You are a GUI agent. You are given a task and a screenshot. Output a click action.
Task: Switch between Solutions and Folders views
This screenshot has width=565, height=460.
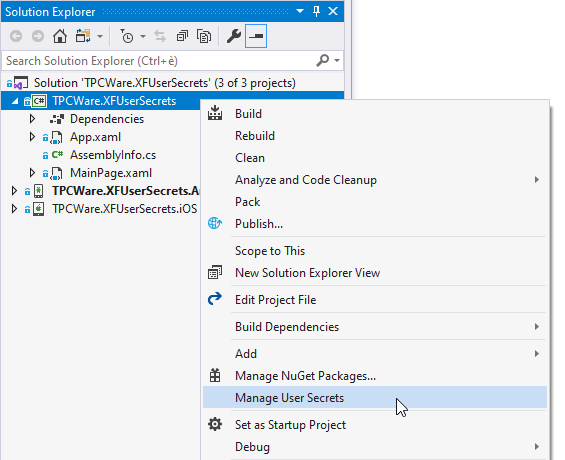point(83,36)
